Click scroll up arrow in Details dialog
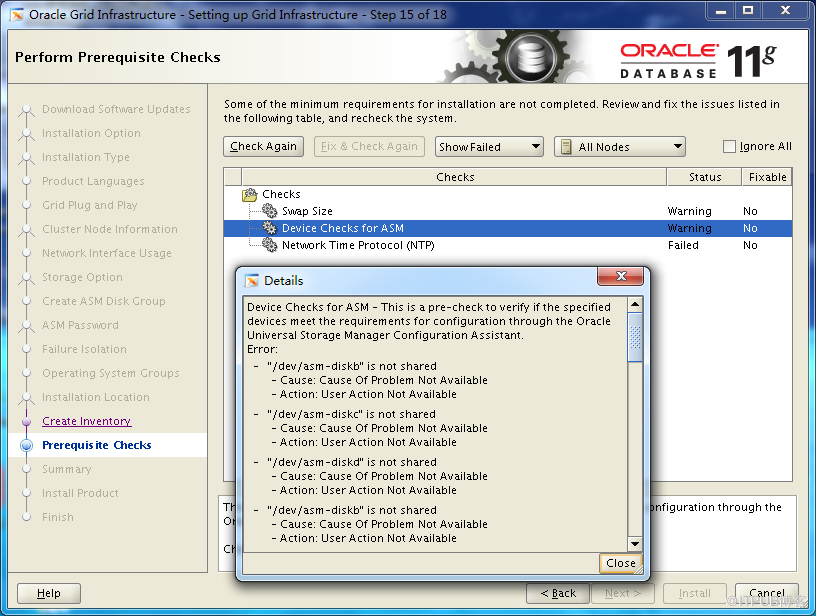816x616 pixels. (635, 304)
